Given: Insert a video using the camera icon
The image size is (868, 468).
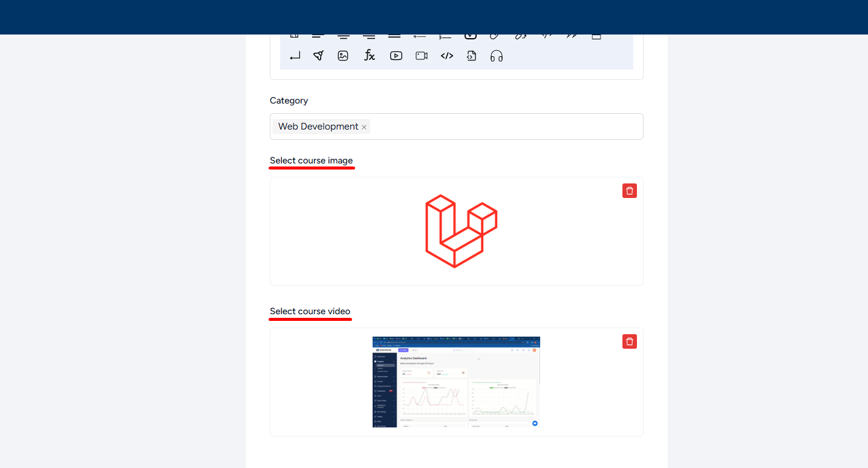Looking at the screenshot, I should 422,56.
